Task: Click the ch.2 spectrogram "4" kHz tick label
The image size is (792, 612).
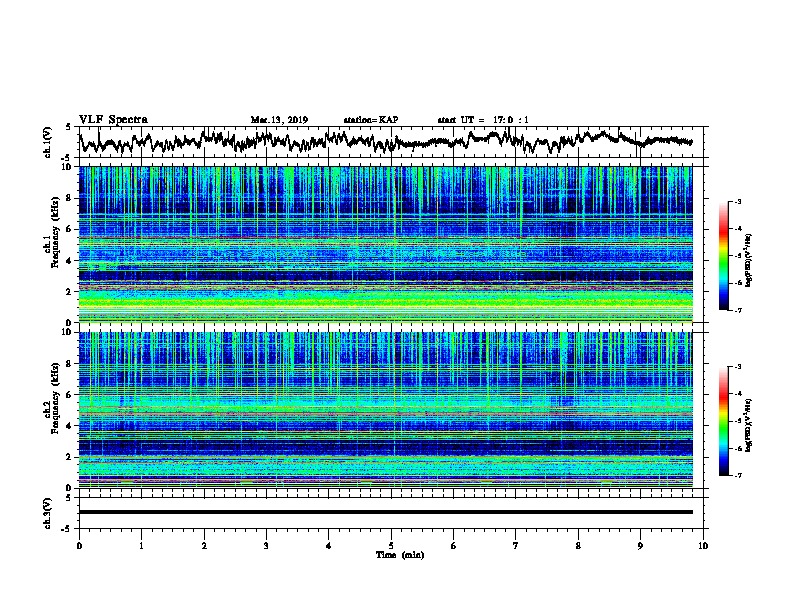Action: (70, 426)
